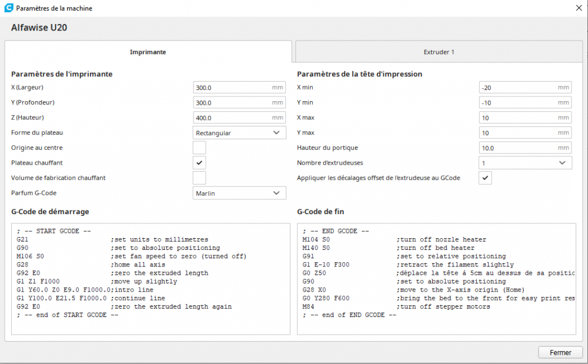Click the '; -- end of END GCODE --' line
Screen dimensions: 588x364
(349, 315)
